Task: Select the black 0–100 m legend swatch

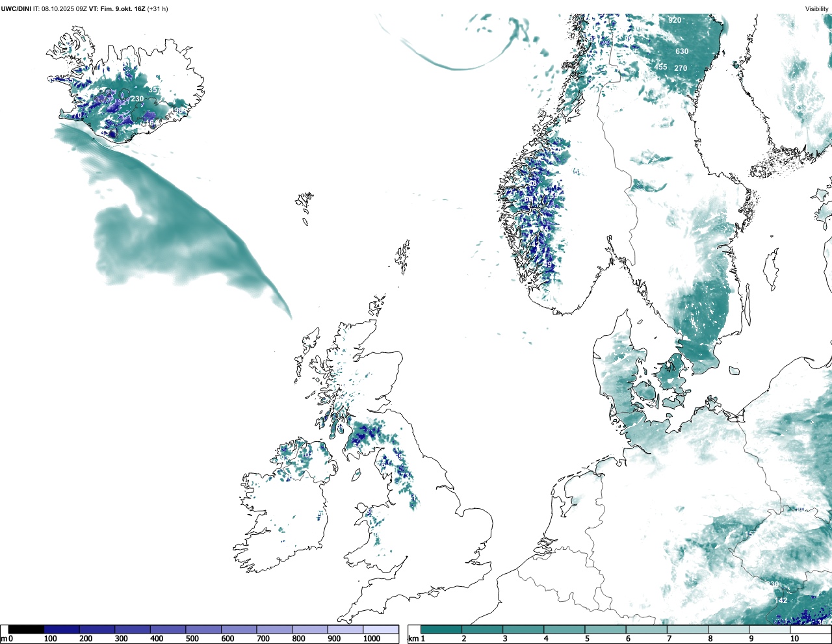Action: point(26,629)
